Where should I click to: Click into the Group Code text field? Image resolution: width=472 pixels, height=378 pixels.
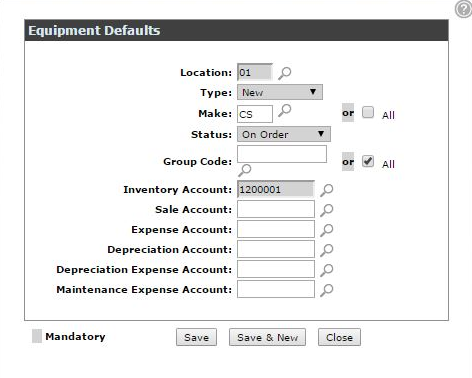282,154
